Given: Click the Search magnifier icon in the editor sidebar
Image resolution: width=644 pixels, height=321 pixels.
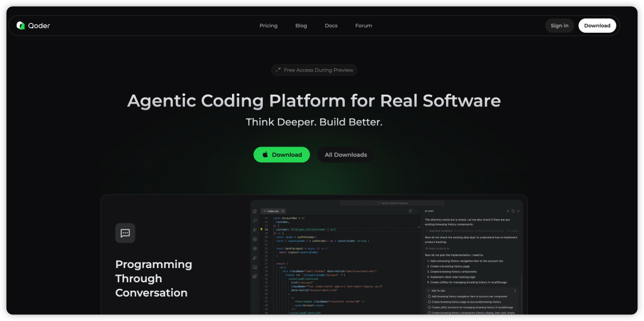Looking at the screenshot, I should (255, 220).
